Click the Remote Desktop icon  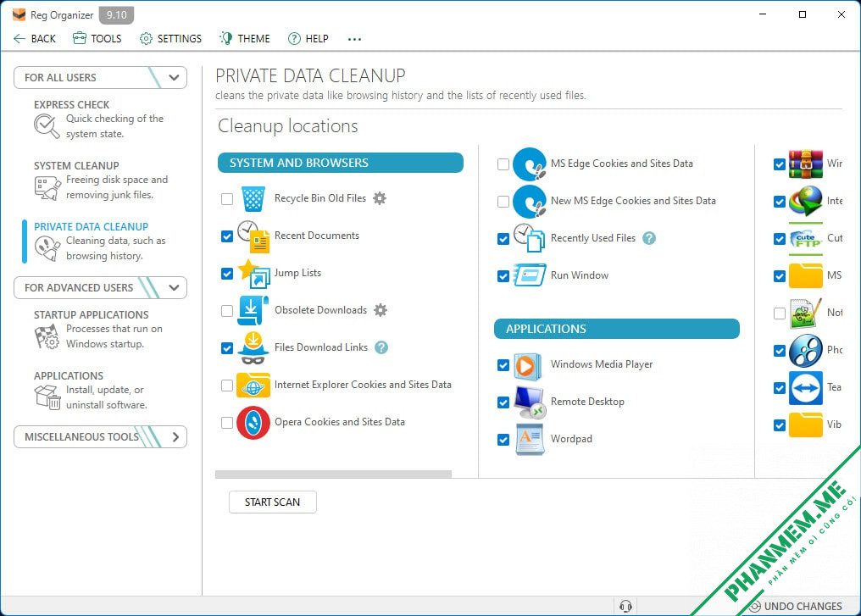tap(530, 402)
